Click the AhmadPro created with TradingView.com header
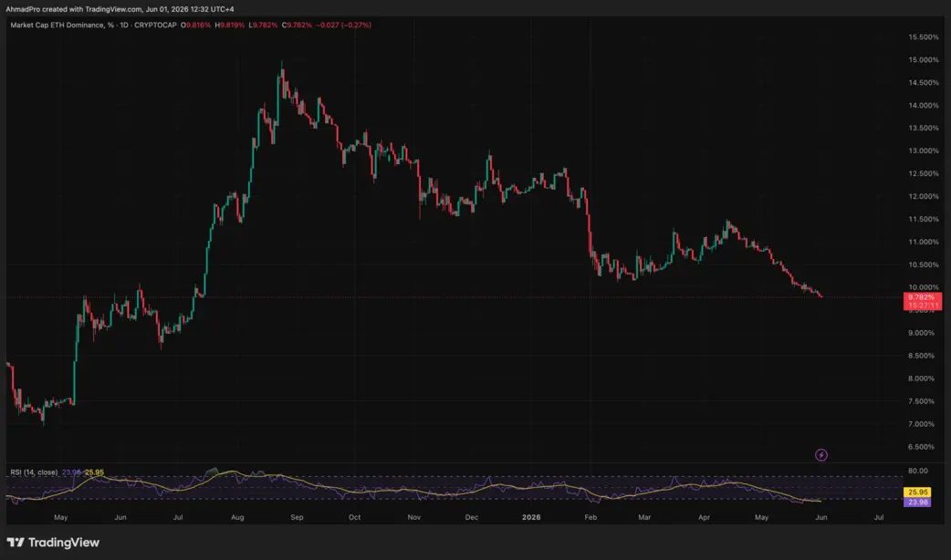The width and height of the screenshot is (951, 560). [120, 9]
